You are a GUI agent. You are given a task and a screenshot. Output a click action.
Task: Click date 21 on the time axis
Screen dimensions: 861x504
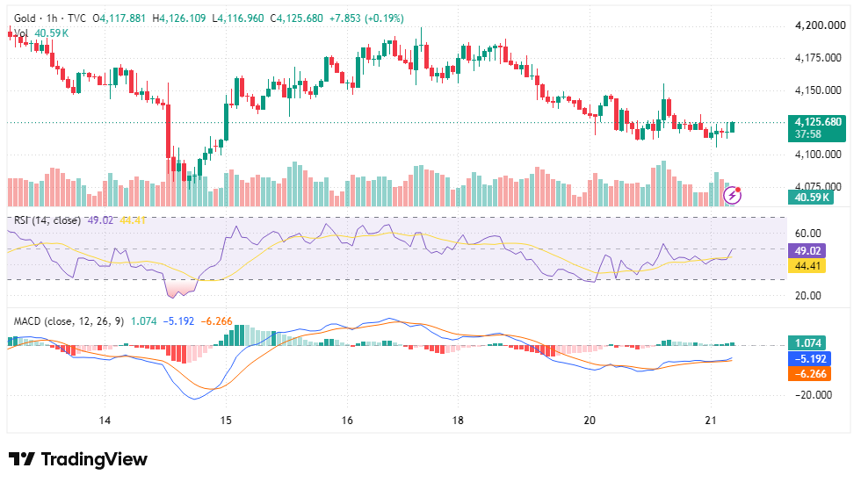[711, 421]
